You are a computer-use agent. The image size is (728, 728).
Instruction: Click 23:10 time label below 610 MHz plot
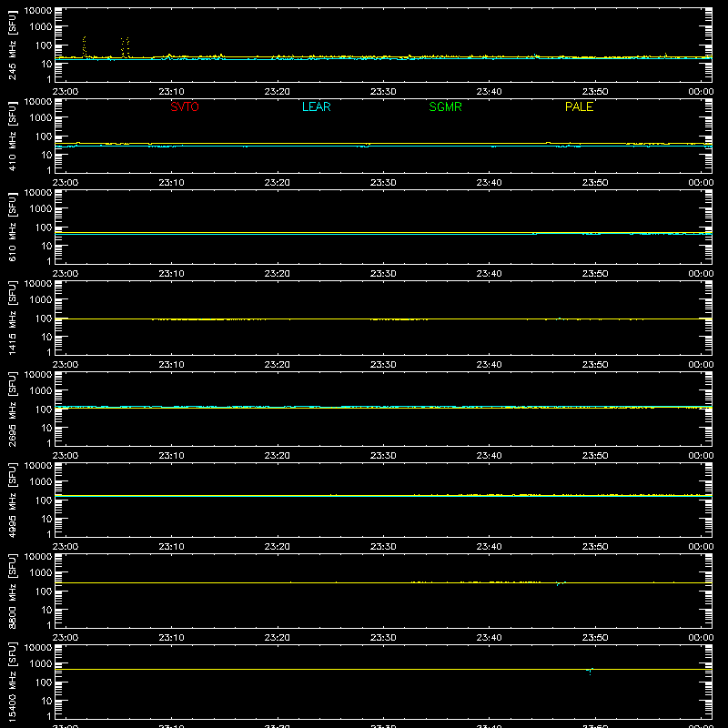click(171, 274)
